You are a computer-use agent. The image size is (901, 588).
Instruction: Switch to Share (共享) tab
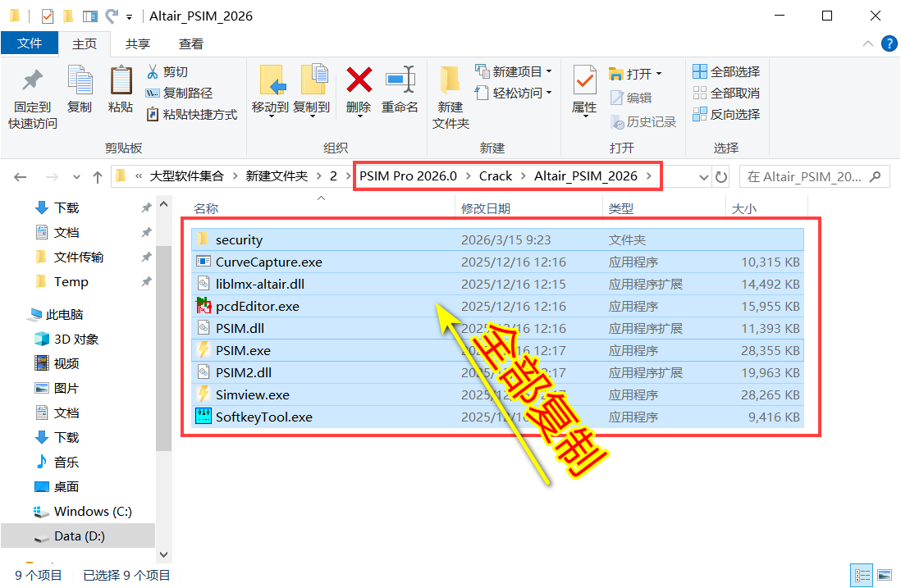click(x=138, y=44)
